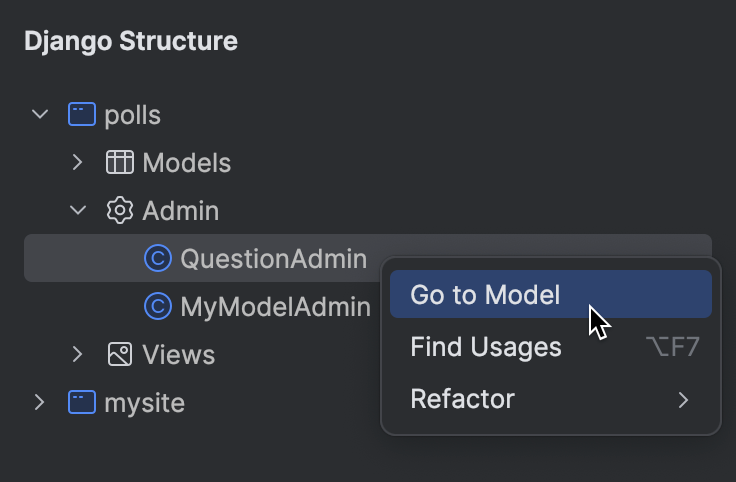
Task: Choose Go to Model from context menu
Action: tap(485, 294)
